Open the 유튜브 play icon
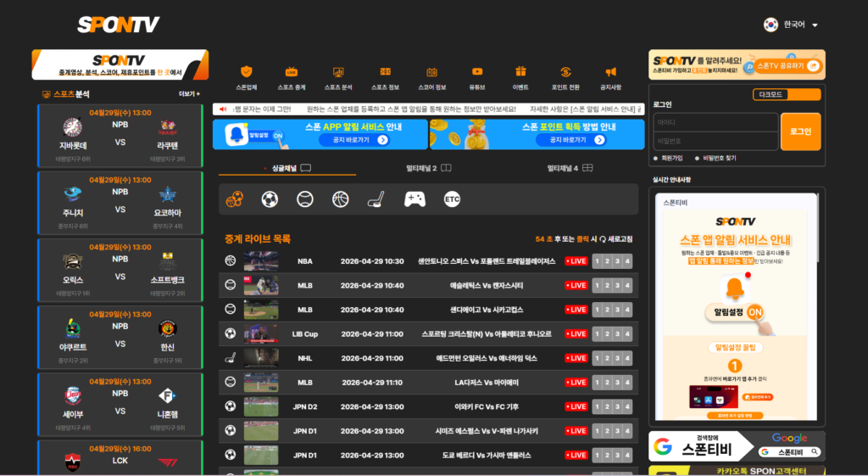This screenshot has height=476, width=868. (477, 71)
